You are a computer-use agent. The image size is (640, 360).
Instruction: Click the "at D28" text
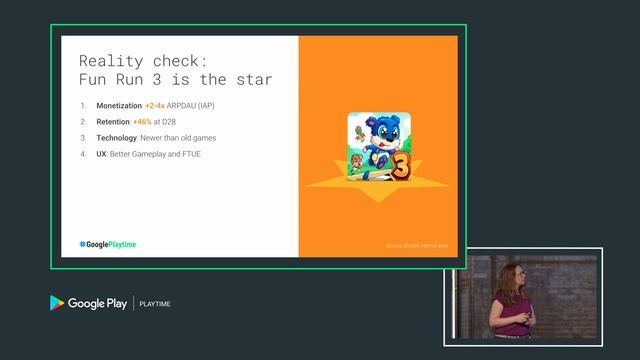[164, 122]
